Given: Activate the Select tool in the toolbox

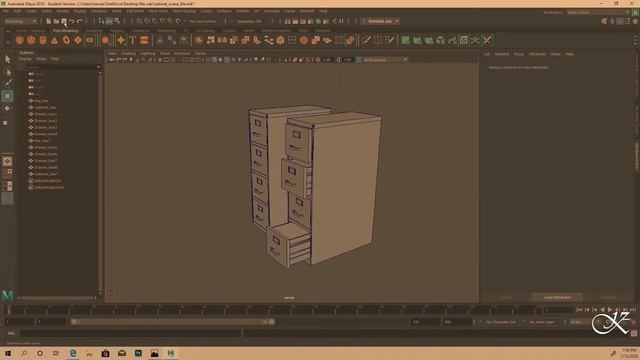Looking at the screenshot, I should 7,59.
